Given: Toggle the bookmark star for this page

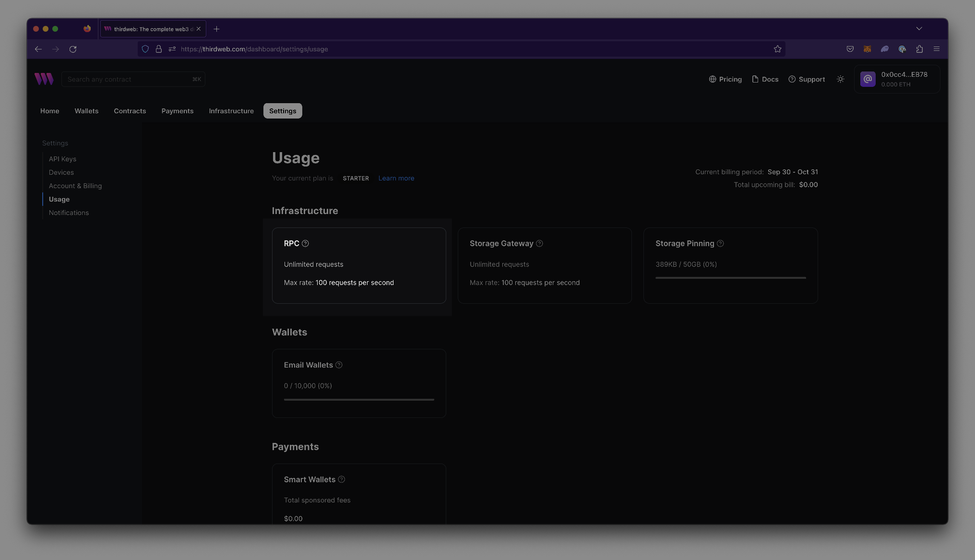Looking at the screenshot, I should [777, 48].
